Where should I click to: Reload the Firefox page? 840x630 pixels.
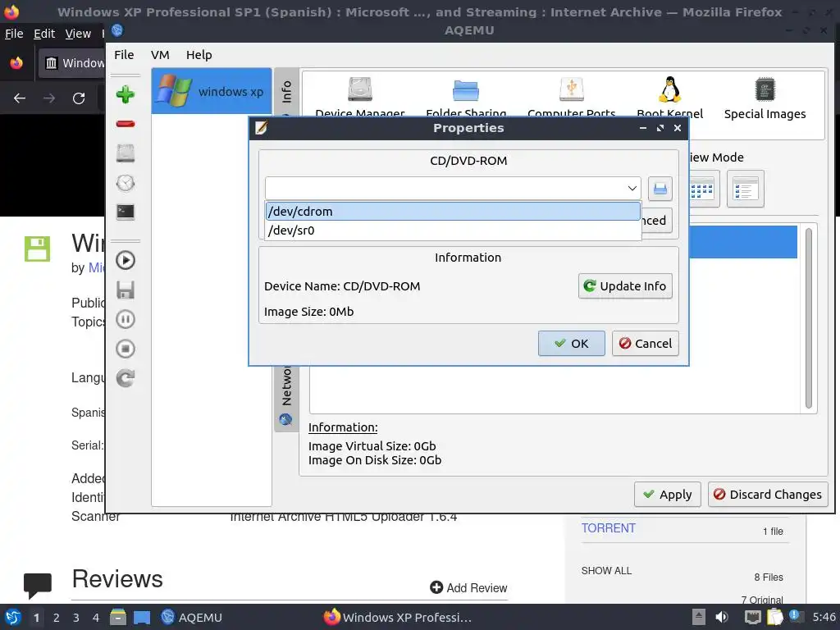pyautogui.click(x=79, y=98)
